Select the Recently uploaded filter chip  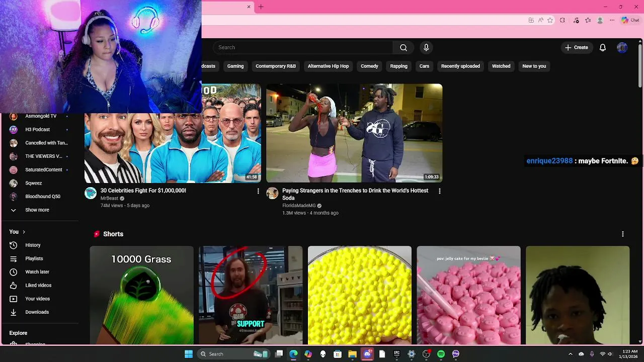coord(460,66)
